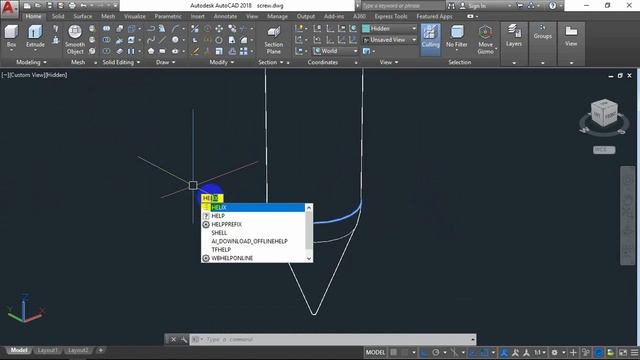This screenshot has height=360, width=640.
Task: Click the Workspace Switching gear in status bar
Action: coord(555,352)
